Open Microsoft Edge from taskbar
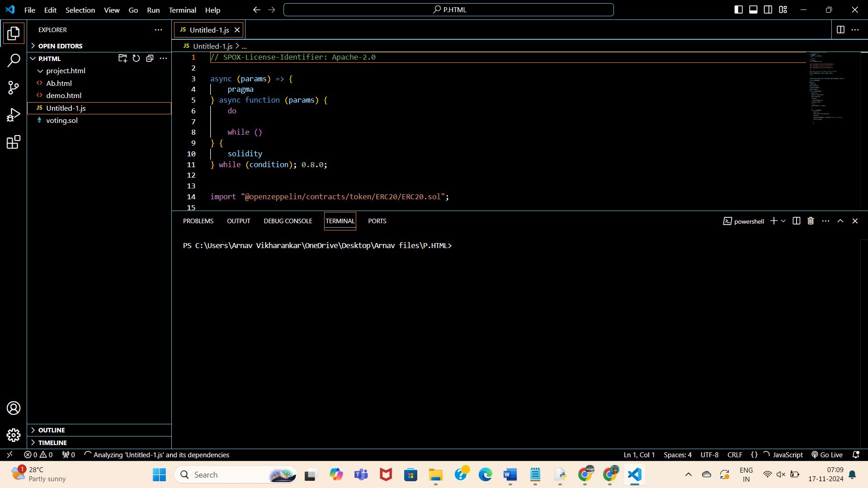The height and width of the screenshot is (488, 868). click(x=485, y=474)
